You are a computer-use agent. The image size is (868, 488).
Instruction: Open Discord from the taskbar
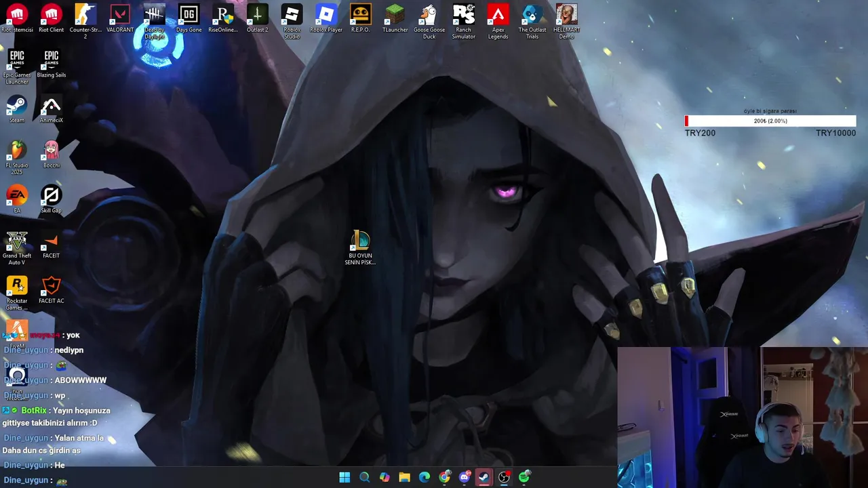coord(465,477)
